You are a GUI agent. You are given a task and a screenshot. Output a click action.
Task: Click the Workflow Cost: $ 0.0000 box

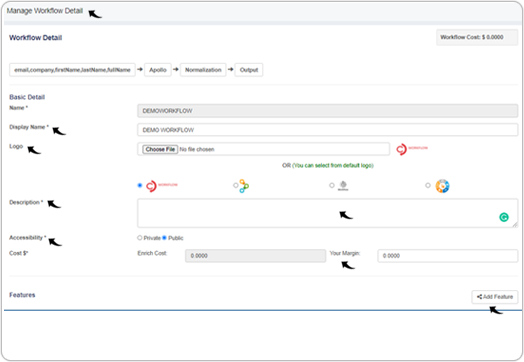[477, 37]
